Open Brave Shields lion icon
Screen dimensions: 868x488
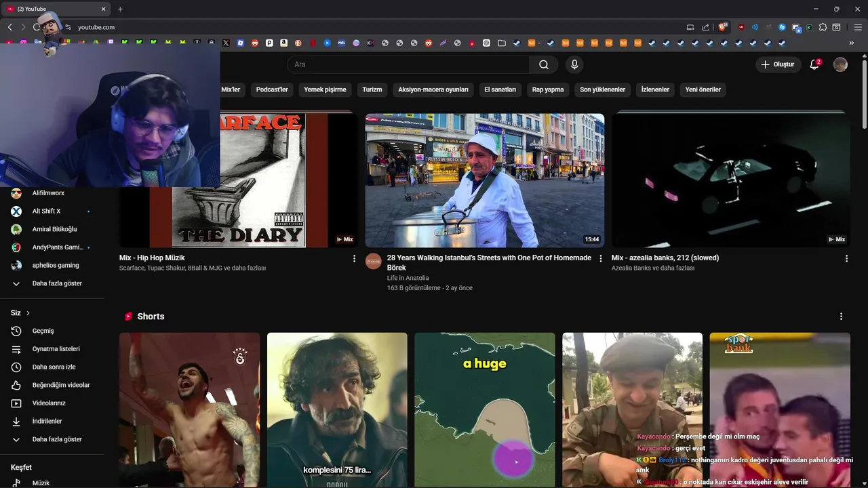[722, 27]
